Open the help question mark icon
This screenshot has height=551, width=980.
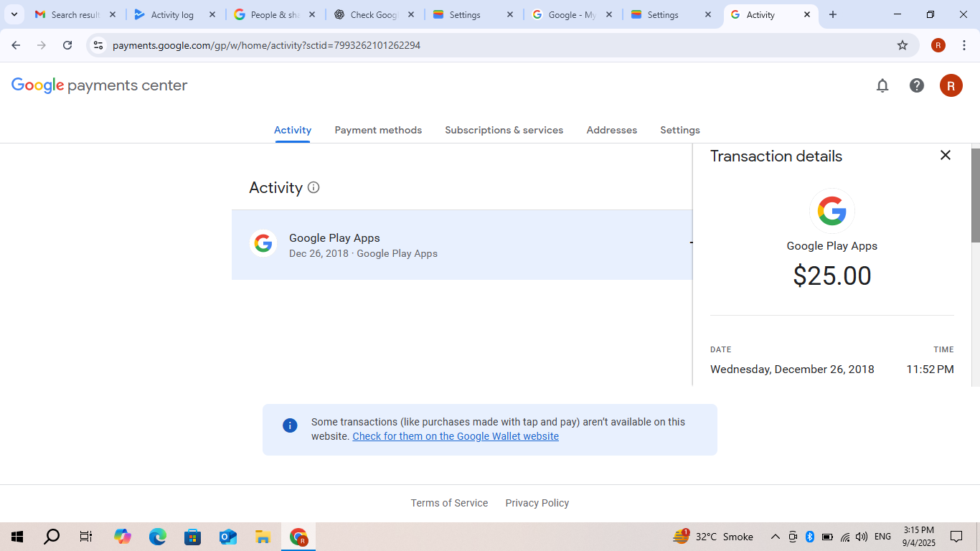point(917,85)
